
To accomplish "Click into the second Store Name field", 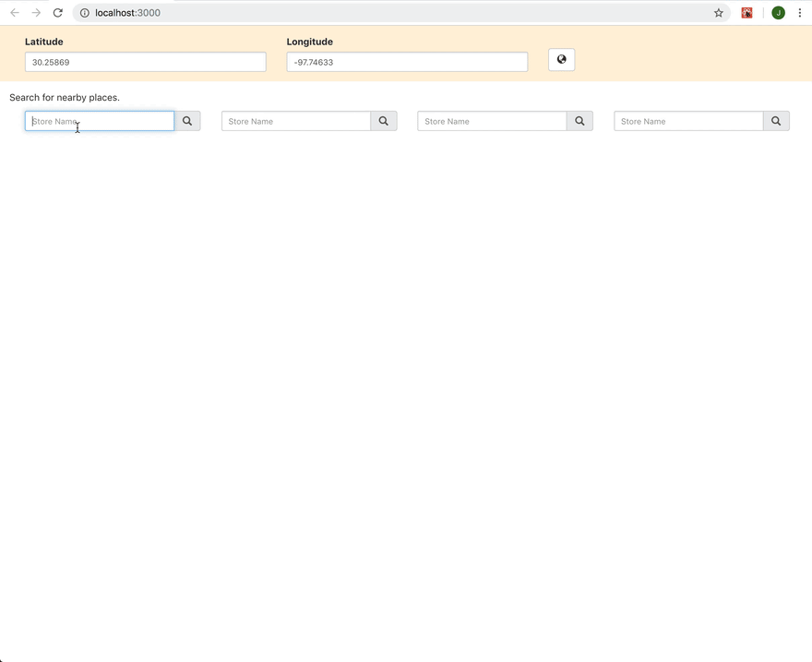I will click(296, 121).
